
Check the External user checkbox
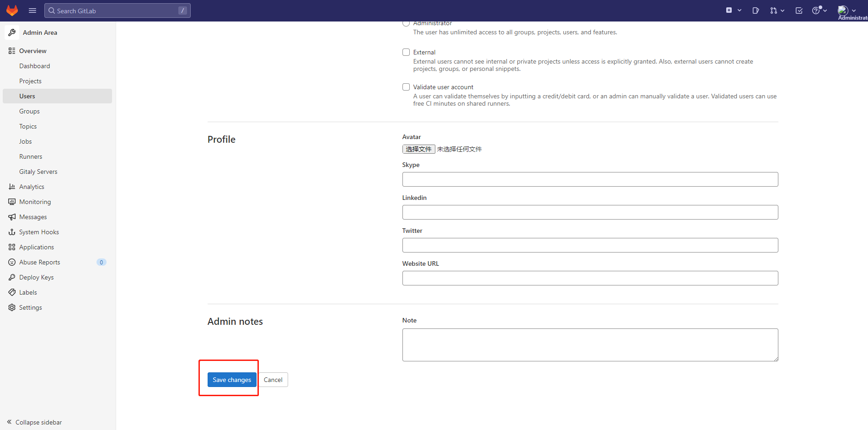[x=406, y=52]
